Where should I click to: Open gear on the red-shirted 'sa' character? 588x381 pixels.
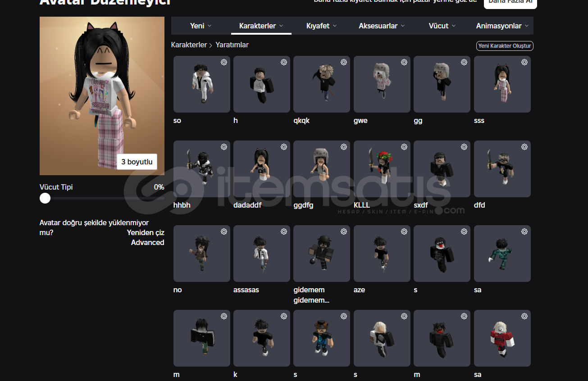[x=524, y=316]
